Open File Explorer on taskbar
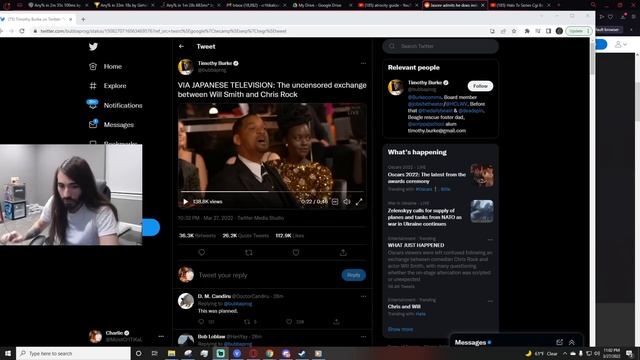 pos(171,353)
